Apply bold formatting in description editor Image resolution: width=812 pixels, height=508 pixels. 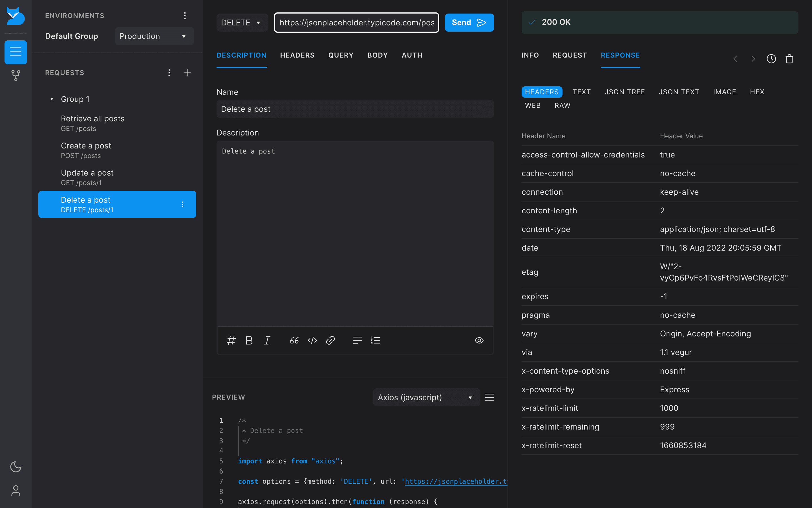tap(249, 340)
